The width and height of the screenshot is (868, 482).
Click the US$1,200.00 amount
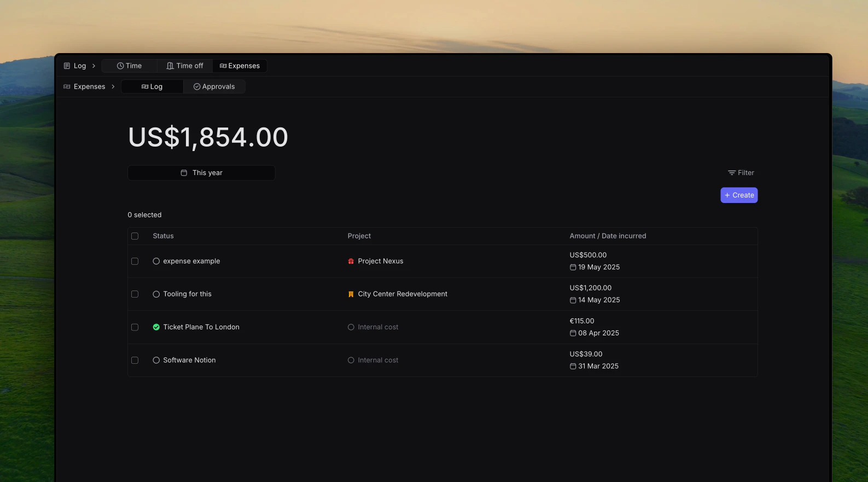click(591, 288)
